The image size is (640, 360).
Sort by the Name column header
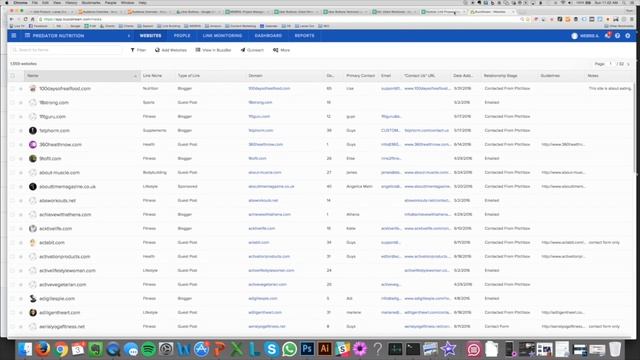81,76
